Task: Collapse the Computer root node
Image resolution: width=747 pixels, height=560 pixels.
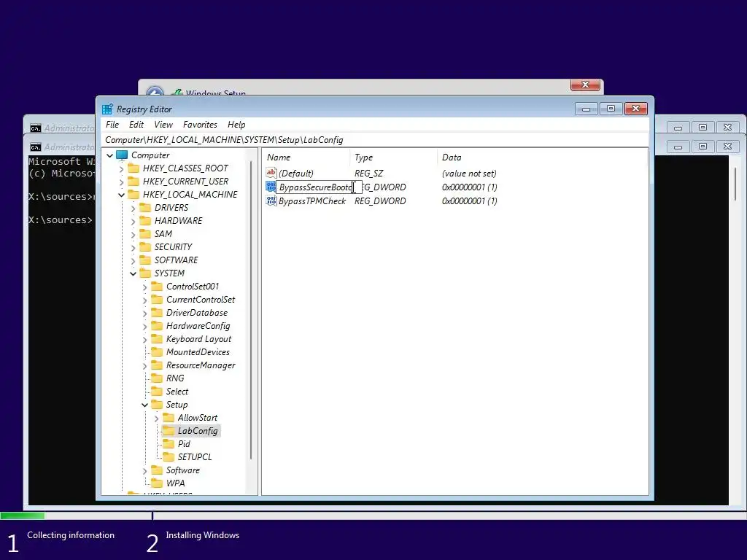Action: (x=110, y=155)
